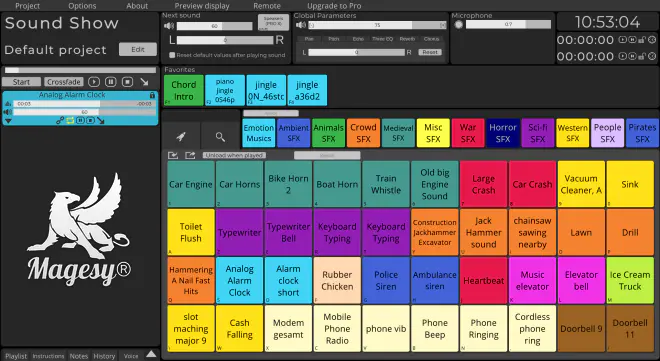Click the lock icon on Analog Alarm Clock

(152, 95)
